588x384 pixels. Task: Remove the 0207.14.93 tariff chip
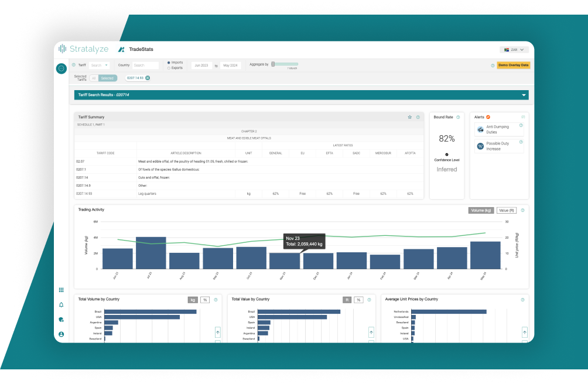[148, 78]
